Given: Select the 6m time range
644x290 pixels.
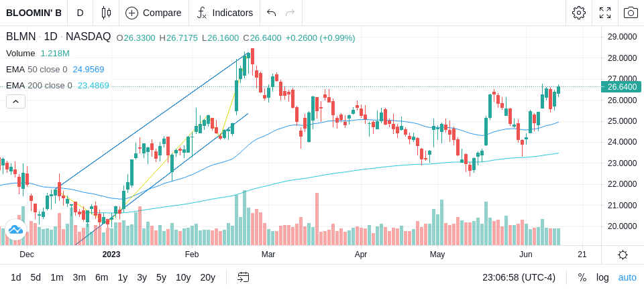Looking at the screenshot, I should click(101, 278).
